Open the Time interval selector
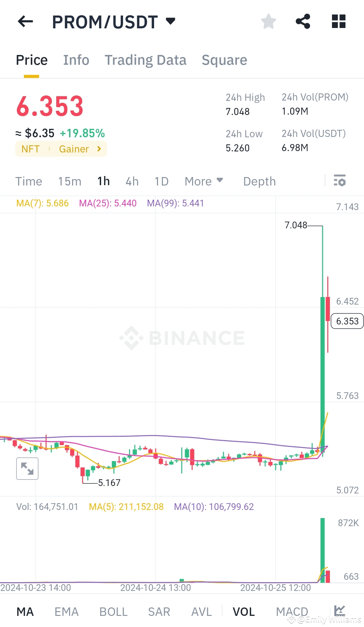This screenshot has height=627, width=364. point(29,181)
